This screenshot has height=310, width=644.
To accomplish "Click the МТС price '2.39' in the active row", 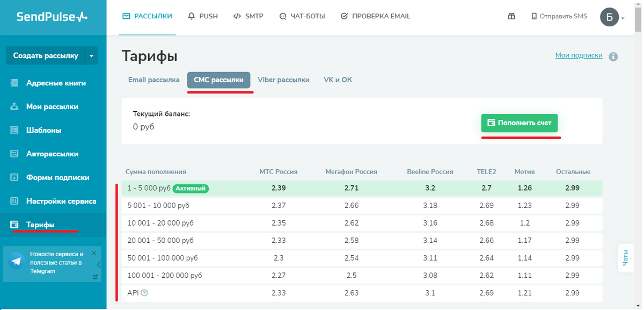I will click(279, 189).
